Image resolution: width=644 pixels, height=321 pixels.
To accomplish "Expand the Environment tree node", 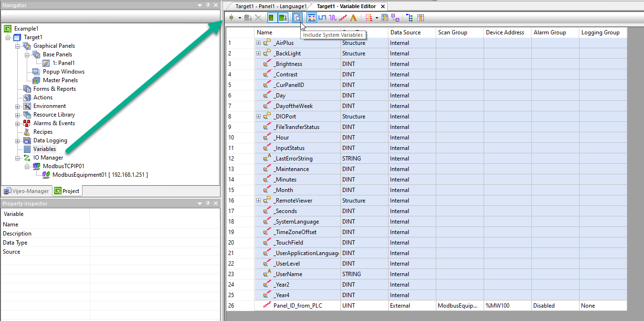I will tap(18, 106).
